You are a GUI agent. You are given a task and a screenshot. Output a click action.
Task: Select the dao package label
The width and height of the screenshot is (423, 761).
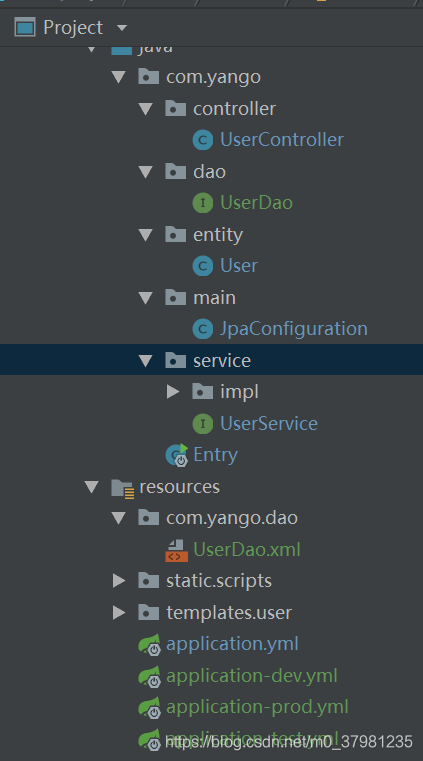pyautogui.click(x=210, y=171)
